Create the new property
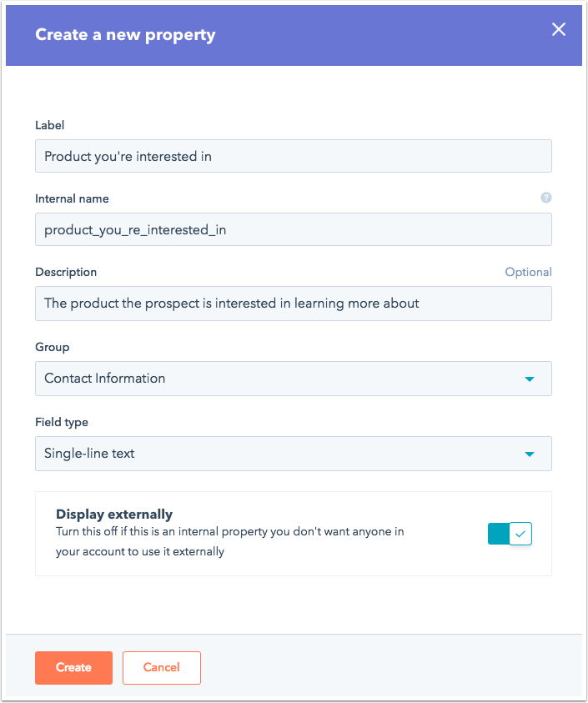This screenshot has height=703, width=588. pyautogui.click(x=73, y=668)
